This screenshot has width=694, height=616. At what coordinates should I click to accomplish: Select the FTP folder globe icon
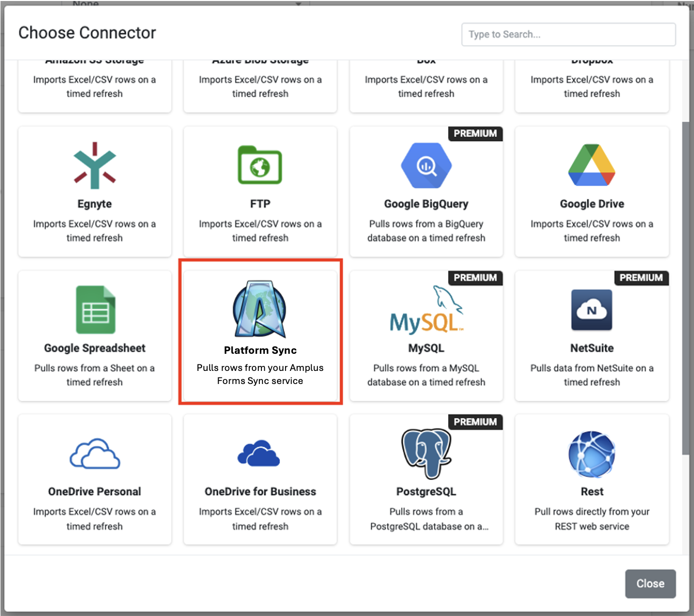260,165
